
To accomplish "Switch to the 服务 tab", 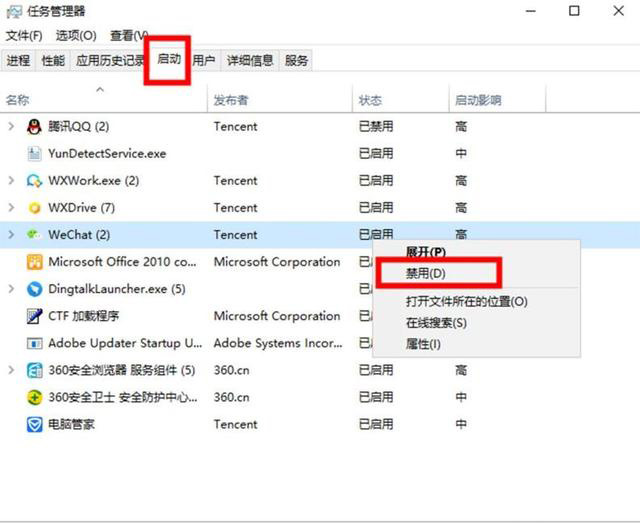I will (x=296, y=61).
